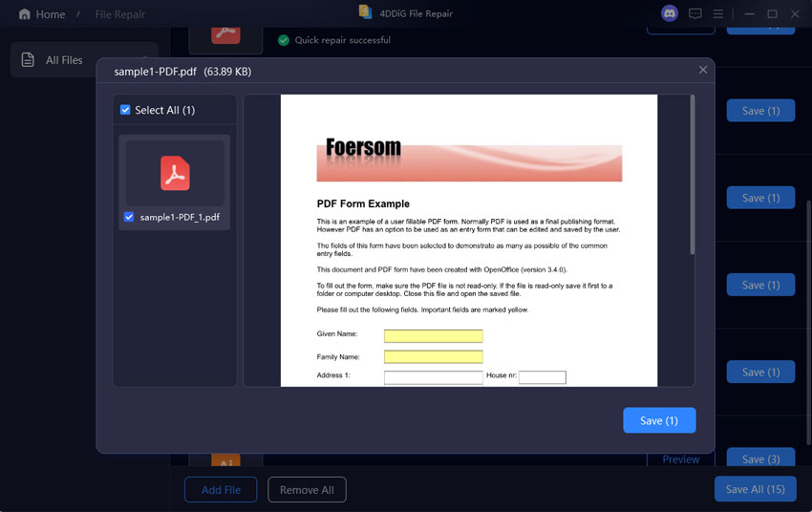Click the red PDF file icon thumbnail
Image resolution: width=812 pixels, height=512 pixels.
point(175,173)
